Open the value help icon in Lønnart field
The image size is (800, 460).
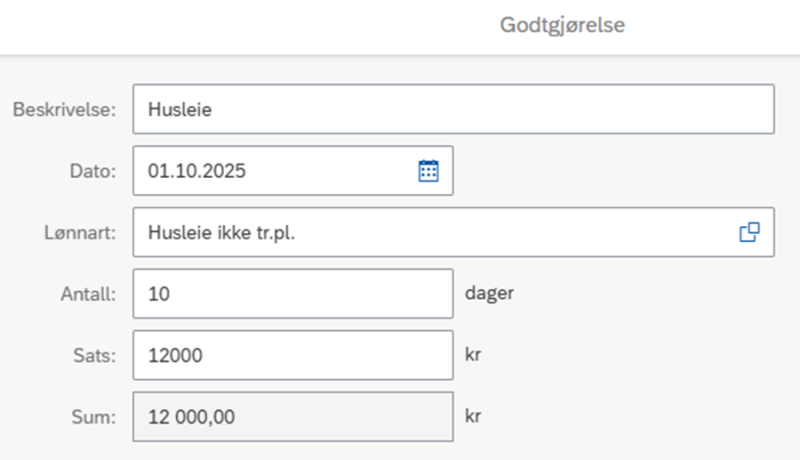click(x=749, y=232)
